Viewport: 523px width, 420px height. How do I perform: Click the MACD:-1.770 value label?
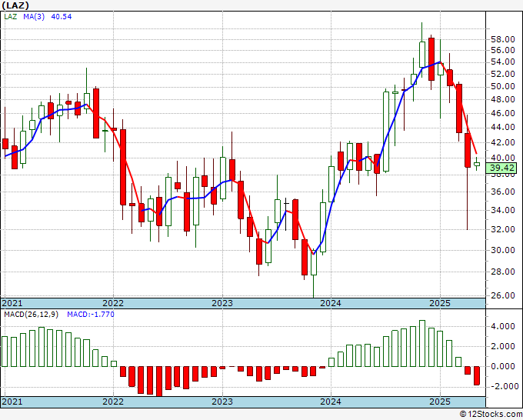point(91,315)
